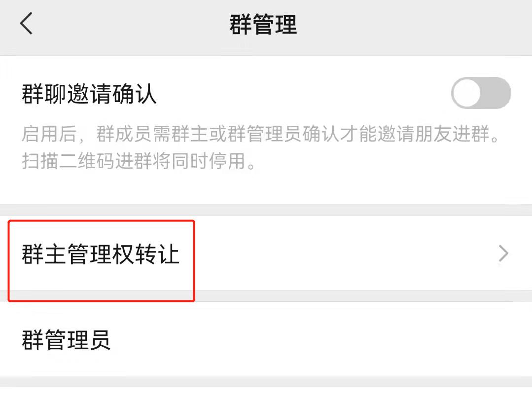Click the white knob of the invite switch
This screenshot has height=399, width=532.
coord(467,93)
